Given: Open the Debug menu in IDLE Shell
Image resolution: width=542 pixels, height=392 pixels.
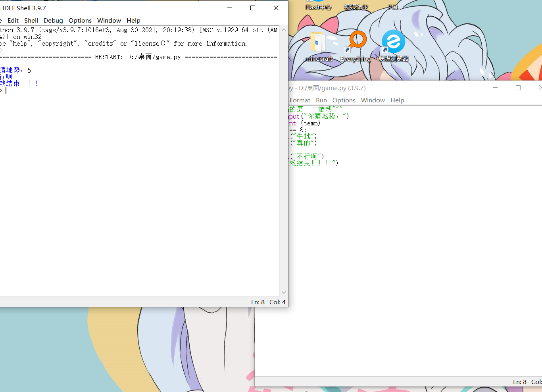Looking at the screenshot, I should click(53, 21).
